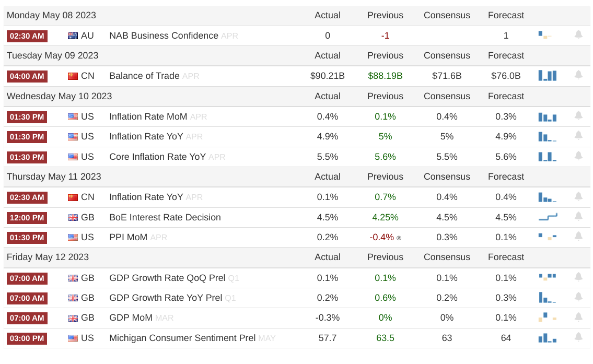Open mini chart for Michigan Consumer Sentiment Prel
This screenshot has width=593, height=364.
point(547,338)
